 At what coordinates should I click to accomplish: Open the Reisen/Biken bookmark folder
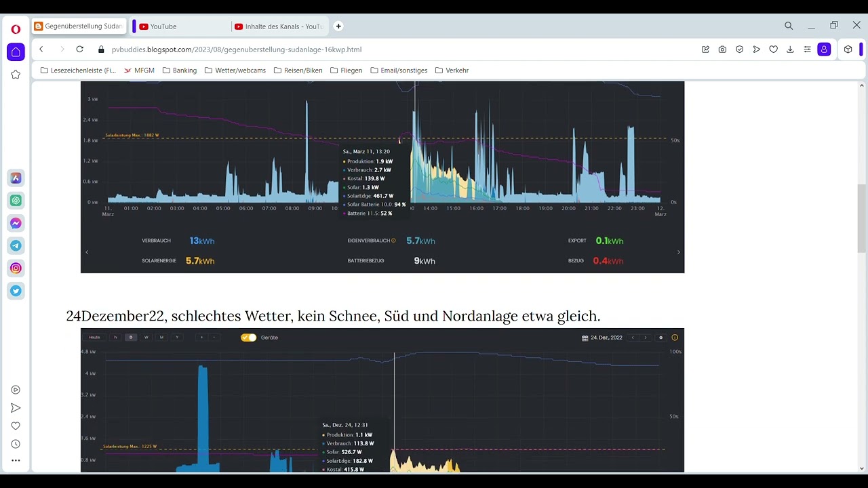click(x=298, y=70)
